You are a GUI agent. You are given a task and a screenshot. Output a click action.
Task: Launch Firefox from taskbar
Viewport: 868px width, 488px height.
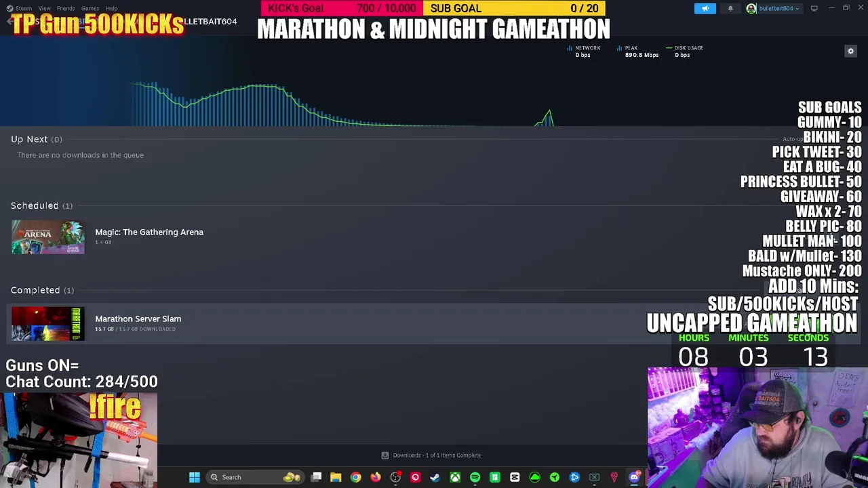[375, 477]
